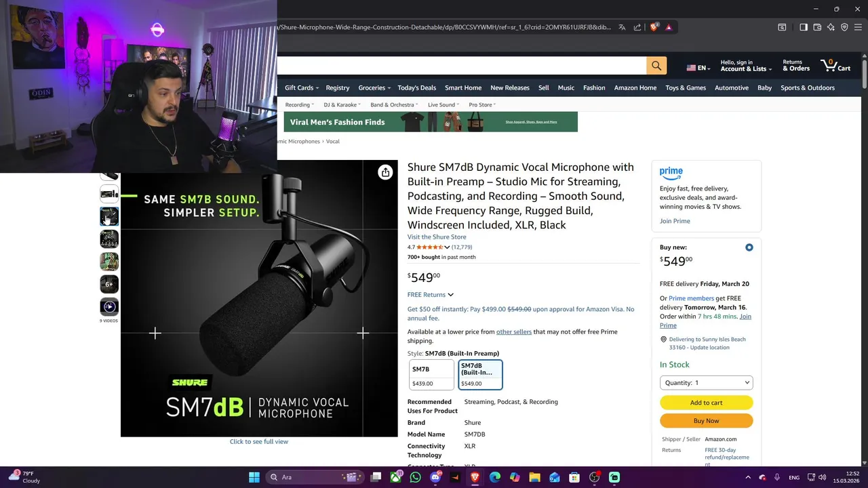Visit the Shure Store link
The height and width of the screenshot is (488, 868).
tap(437, 237)
